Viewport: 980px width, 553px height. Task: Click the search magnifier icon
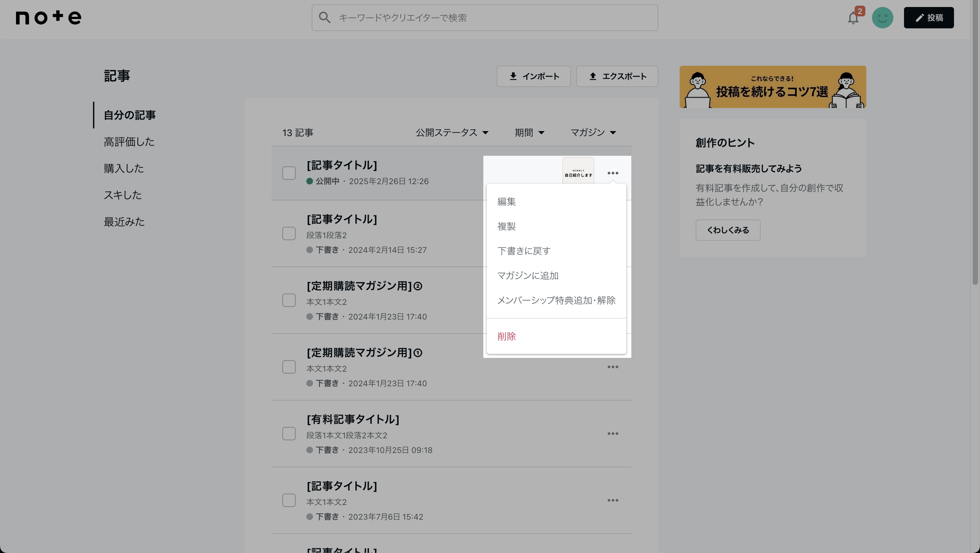pos(325,17)
